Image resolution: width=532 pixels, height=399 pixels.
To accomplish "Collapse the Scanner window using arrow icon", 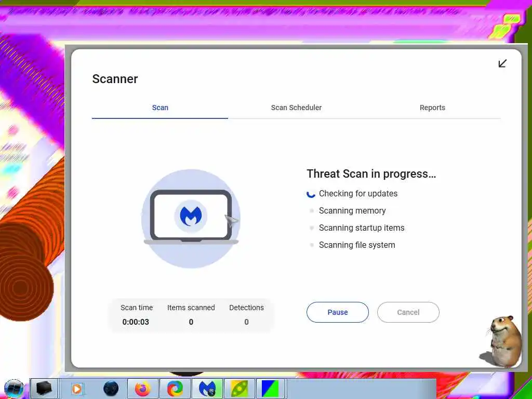I will [502, 63].
